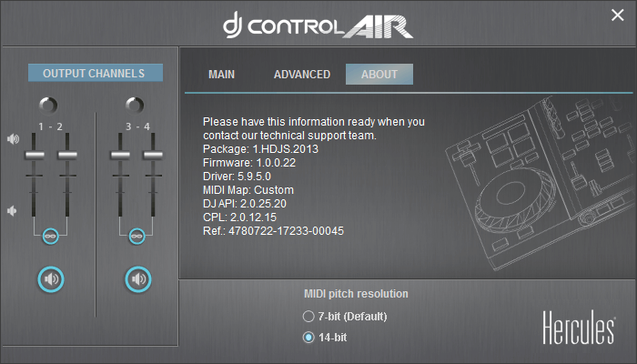The image size is (637, 364).
Task: Click the DJ Control AIR logo
Action: pyautogui.click(x=318, y=25)
